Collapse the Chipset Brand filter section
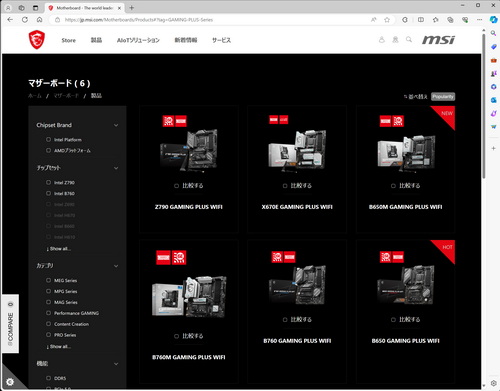 [116, 125]
